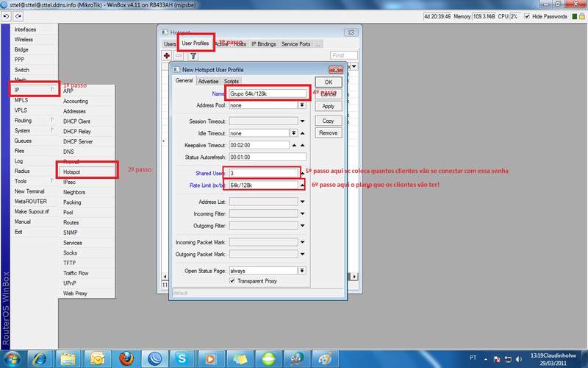Image resolution: width=588 pixels, height=368 pixels.
Task: Open the Routing submenu in sidebar
Action: pos(35,121)
